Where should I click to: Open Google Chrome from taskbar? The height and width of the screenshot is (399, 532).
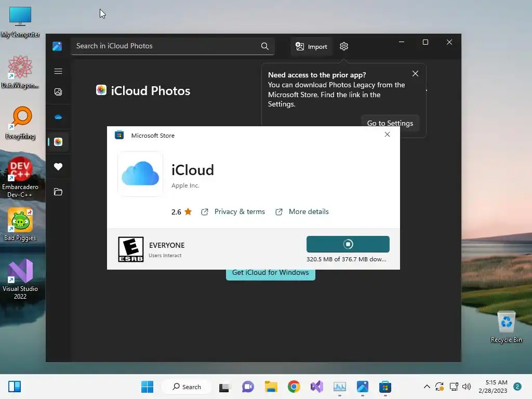tap(294, 387)
